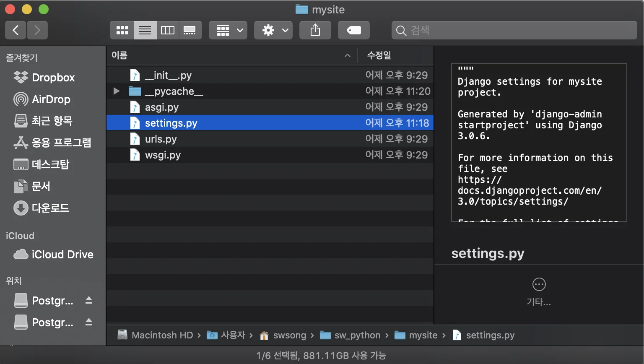
Task: Open AirDrop from the sidebar
Action: pos(51,99)
